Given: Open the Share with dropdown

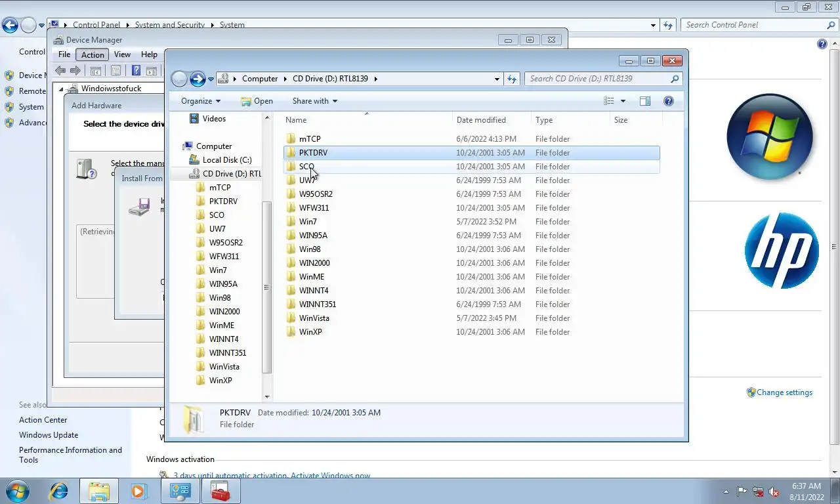Looking at the screenshot, I should point(314,101).
